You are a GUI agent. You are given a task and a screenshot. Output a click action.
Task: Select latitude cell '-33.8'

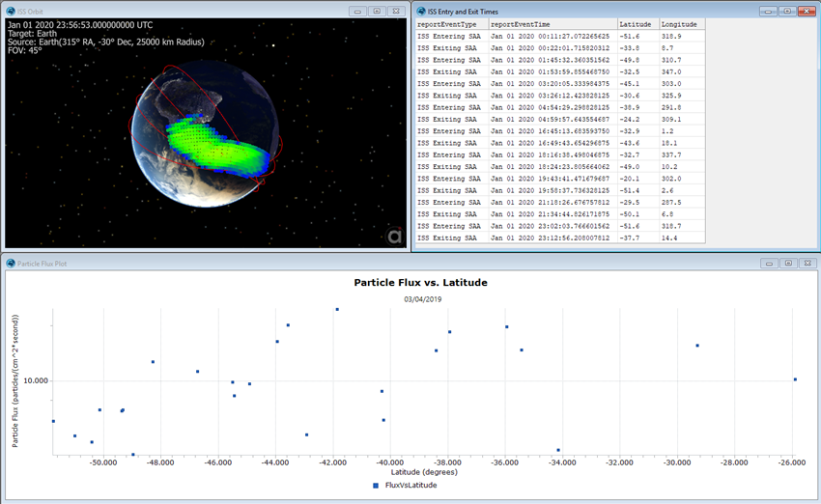pyautogui.click(x=638, y=48)
